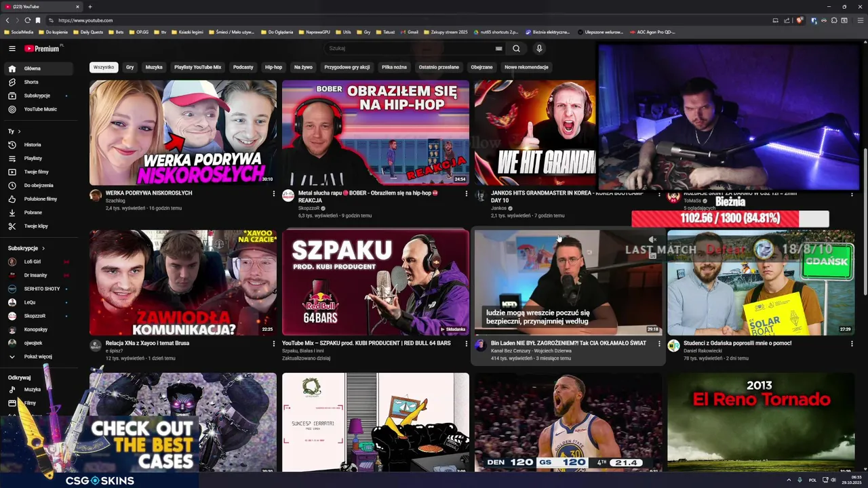
Task: Open Główna home in the sidebar
Action: 39,68
